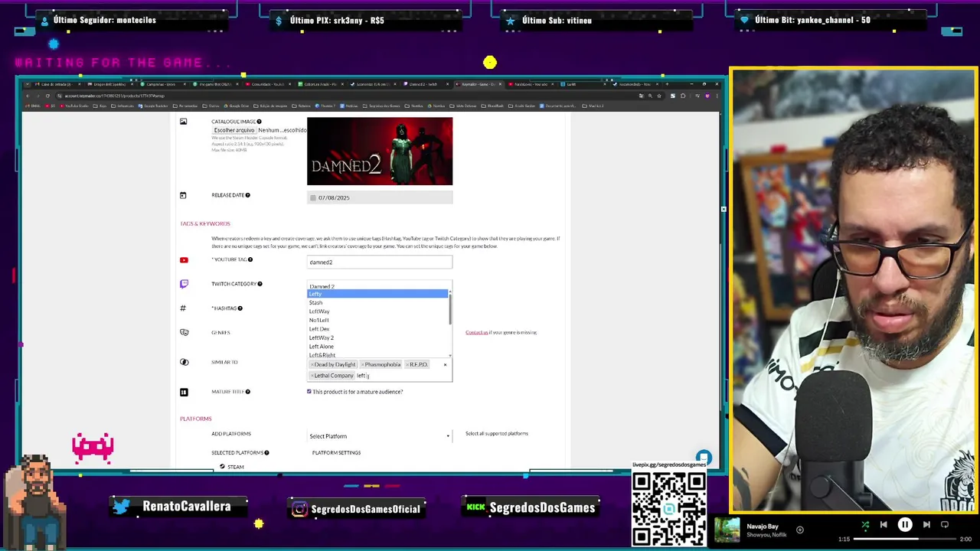Open the YouTube Studio bookmark
The height and width of the screenshot is (551, 980).
73,106
